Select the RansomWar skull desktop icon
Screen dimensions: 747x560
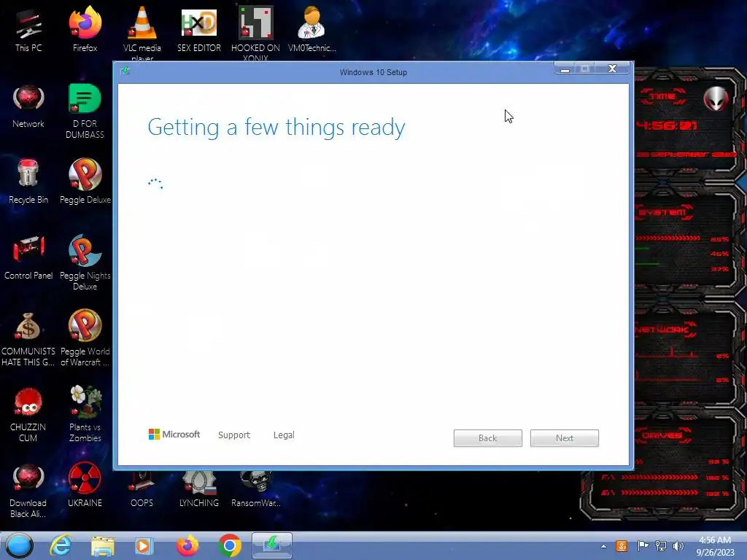click(256, 489)
